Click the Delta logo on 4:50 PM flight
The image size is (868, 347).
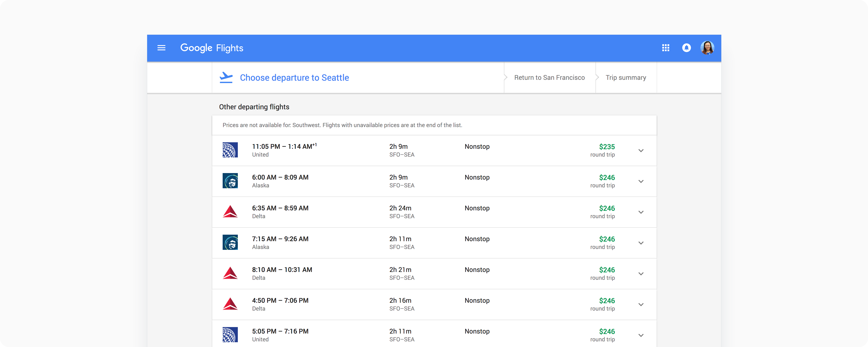(230, 304)
